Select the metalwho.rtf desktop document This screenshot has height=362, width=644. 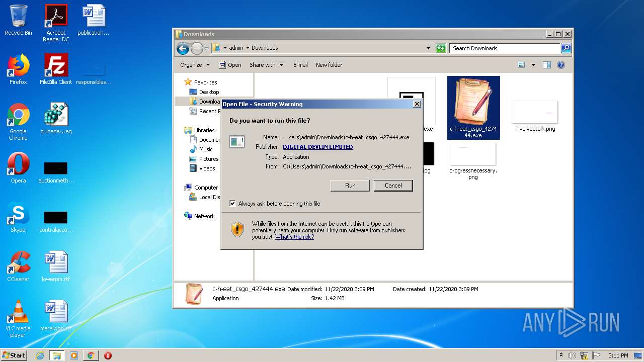[56, 316]
